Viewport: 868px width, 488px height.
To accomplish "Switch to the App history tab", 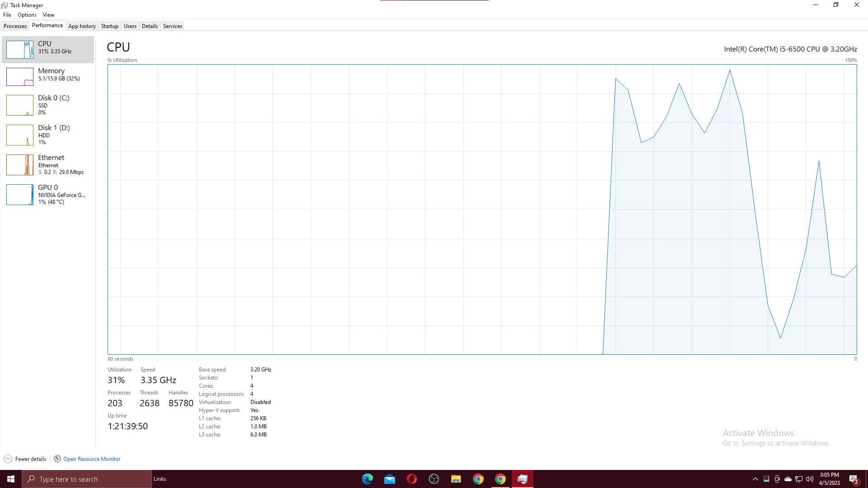I will tap(82, 26).
